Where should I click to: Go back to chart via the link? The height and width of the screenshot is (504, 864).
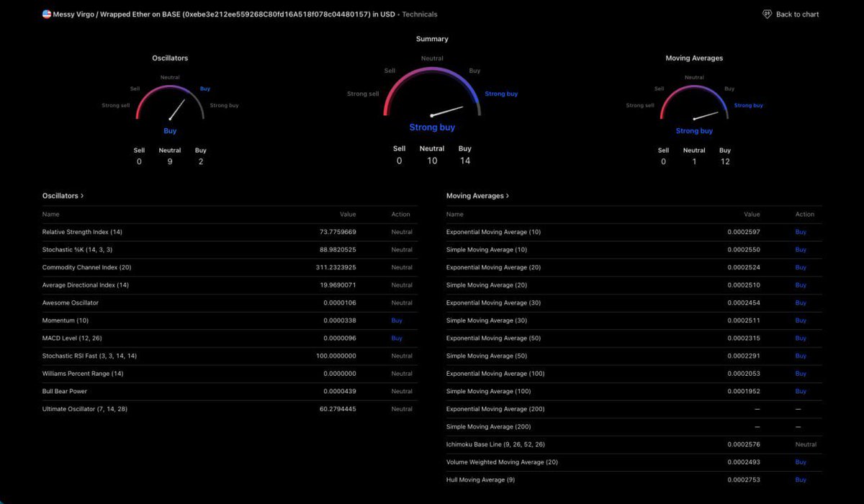(791, 14)
